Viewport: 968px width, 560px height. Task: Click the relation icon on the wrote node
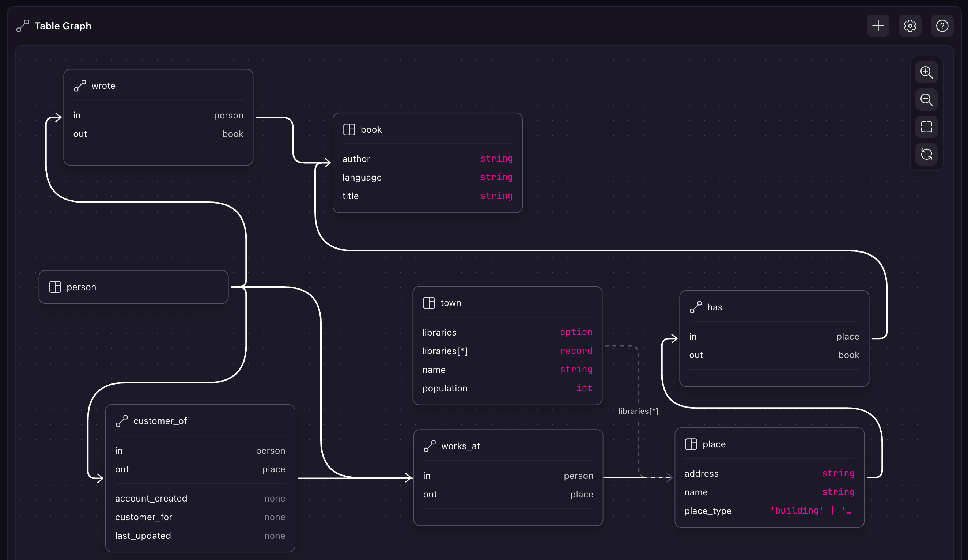[x=80, y=86]
